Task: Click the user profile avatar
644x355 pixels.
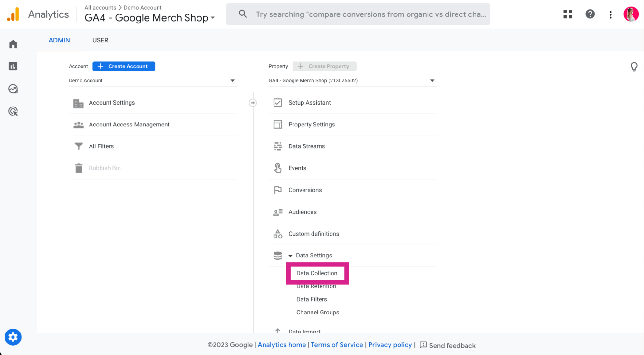Action: (x=631, y=14)
